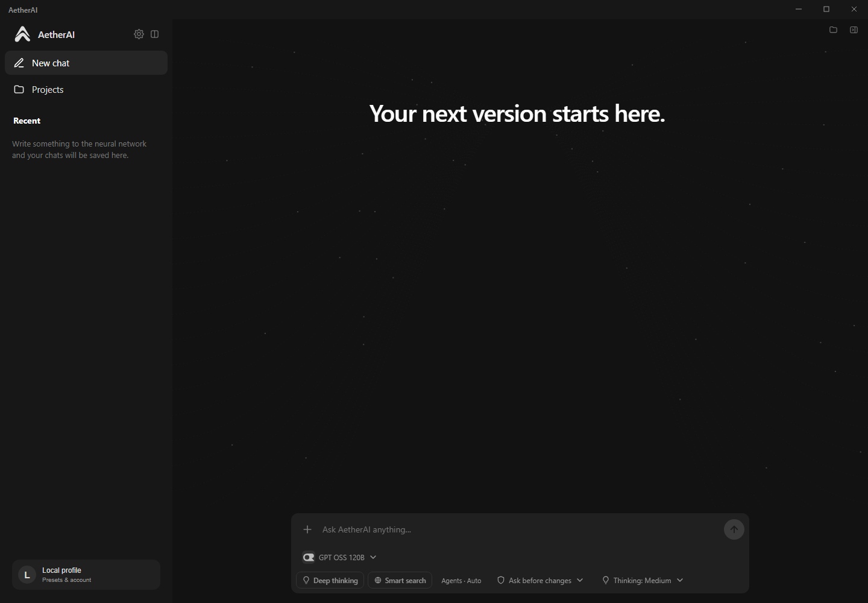The height and width of the screenshot is (603, 868).
Task: Open the GPT OSS 120B model dropdown
Action: coord(340,557)
